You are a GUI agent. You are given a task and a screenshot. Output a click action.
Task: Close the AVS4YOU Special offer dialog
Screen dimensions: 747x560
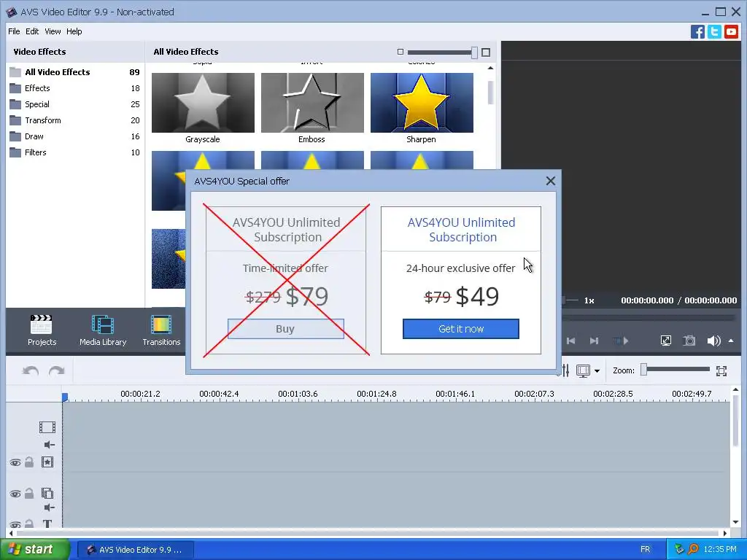point(550,181)
